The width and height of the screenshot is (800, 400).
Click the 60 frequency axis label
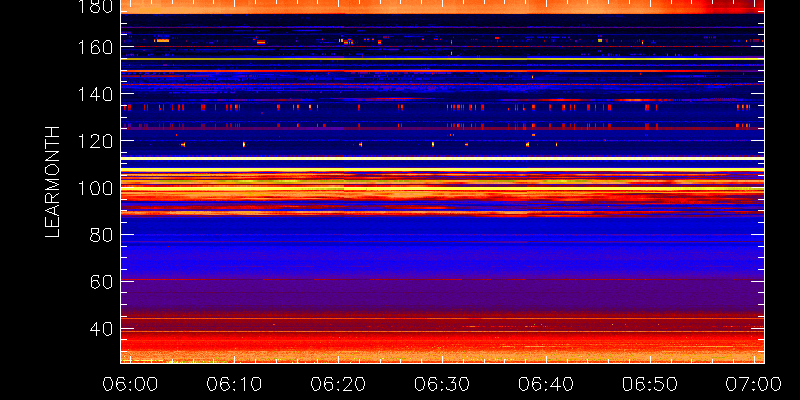[x=102, y=282]
